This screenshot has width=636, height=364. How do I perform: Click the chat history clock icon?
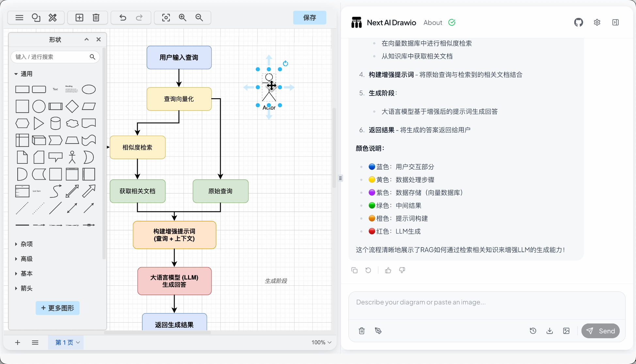[533, 331]
